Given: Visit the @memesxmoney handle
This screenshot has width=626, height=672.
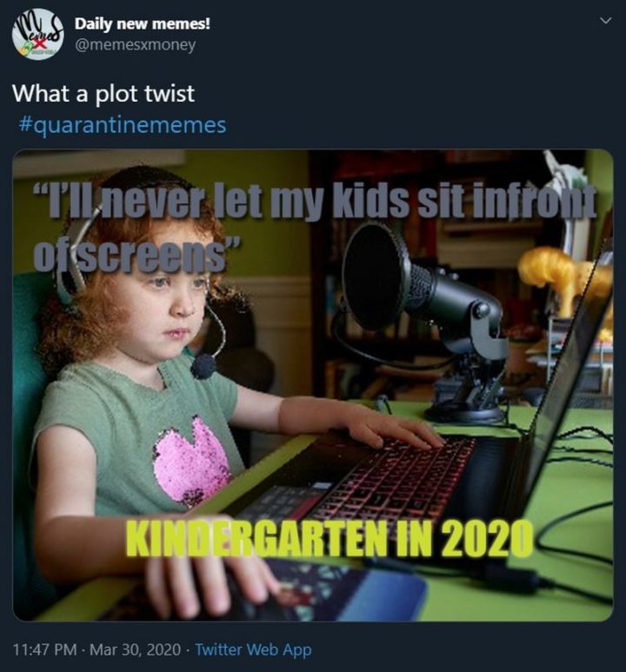Looking at the screenshot, I should [135, 44].
